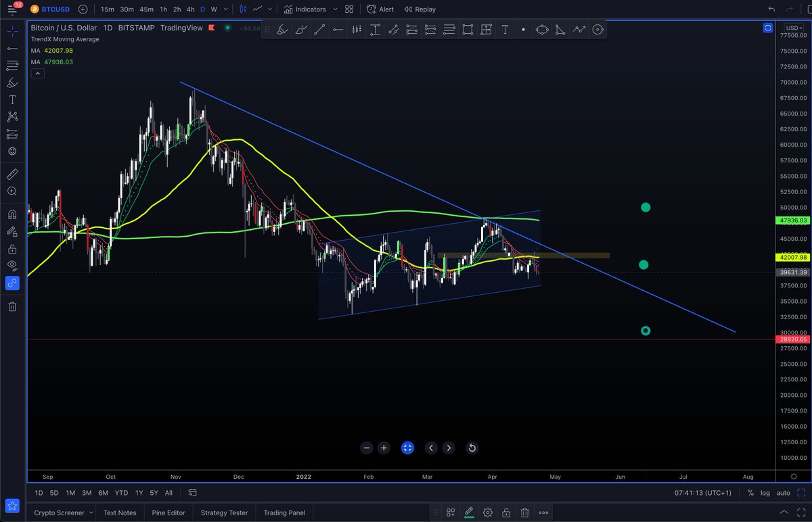Toggle the highlighted drawing sync link icon
This screenshot has height=522, width=812.
point(12,283)
